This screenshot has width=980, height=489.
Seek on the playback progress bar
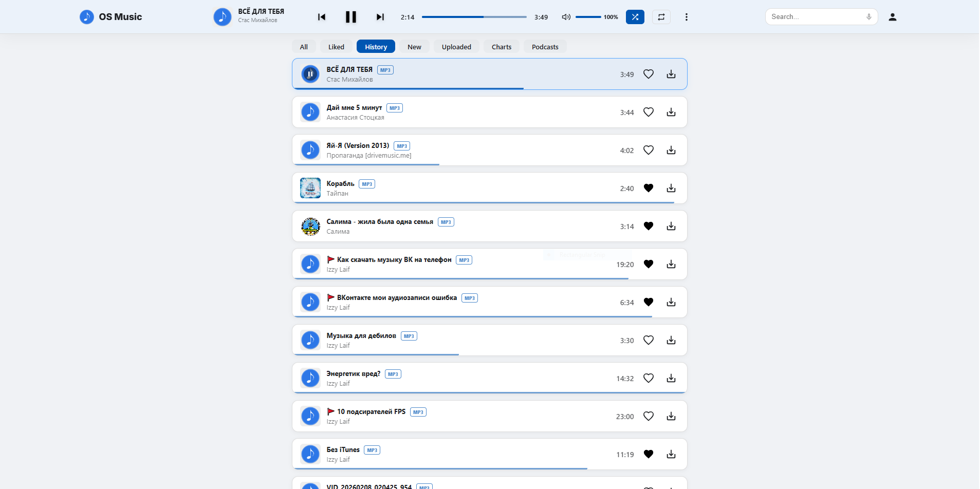(474, 17)
